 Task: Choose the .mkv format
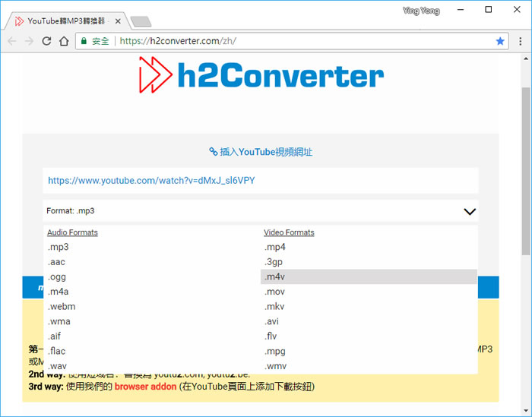point(369,306)
